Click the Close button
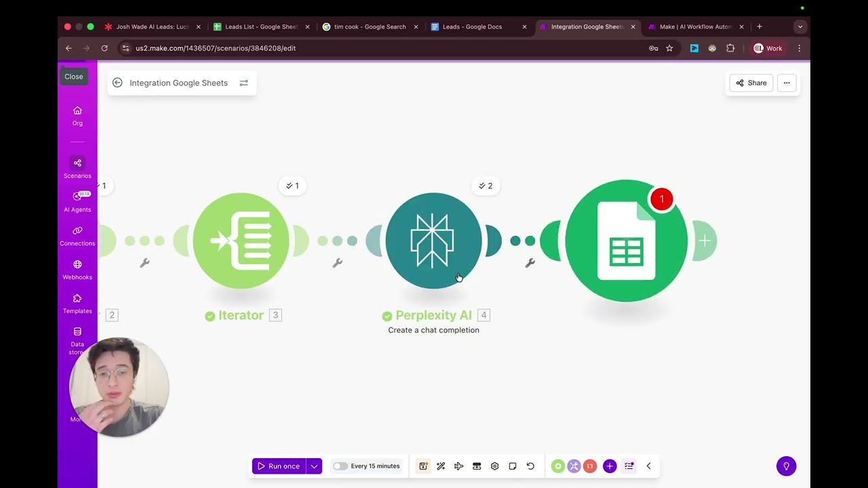 point(74,77)
